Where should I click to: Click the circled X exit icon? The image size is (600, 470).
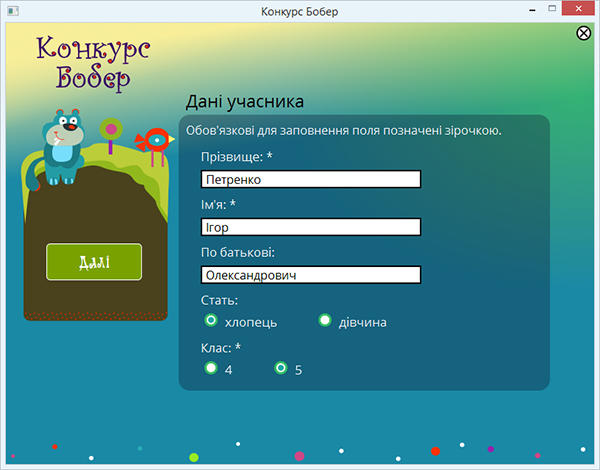584,33
